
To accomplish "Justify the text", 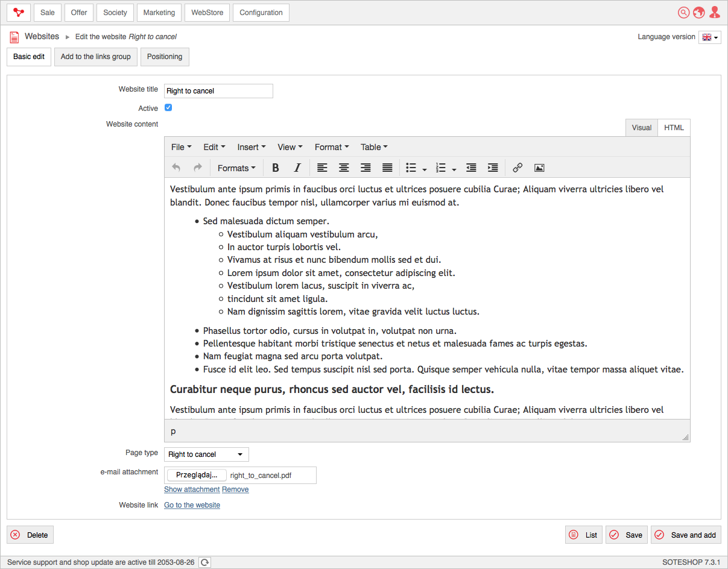I will coord(387,168).
